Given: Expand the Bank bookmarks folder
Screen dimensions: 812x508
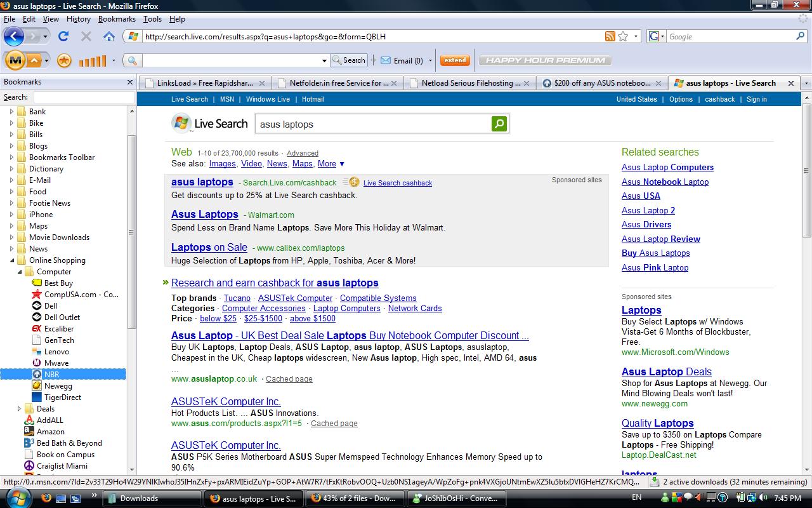Looking at the screenshot, I should 11,112.
